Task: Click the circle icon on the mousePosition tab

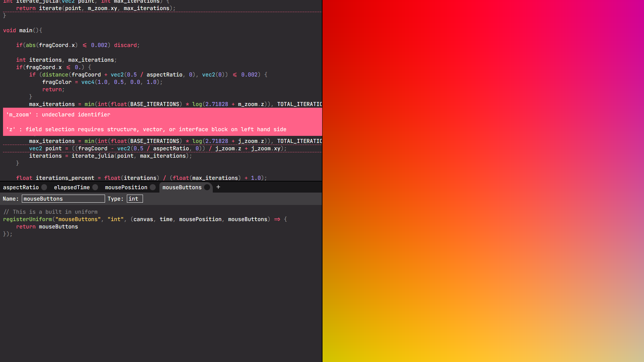Action: coord(153,187)
